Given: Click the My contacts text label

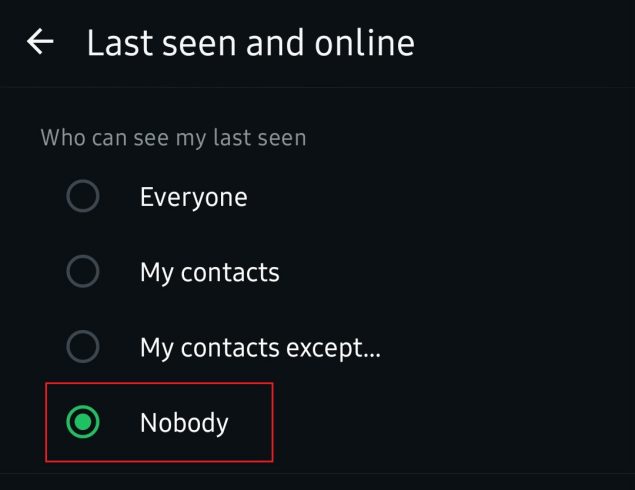Looking at the screenshot, I should tap(209, 273).
